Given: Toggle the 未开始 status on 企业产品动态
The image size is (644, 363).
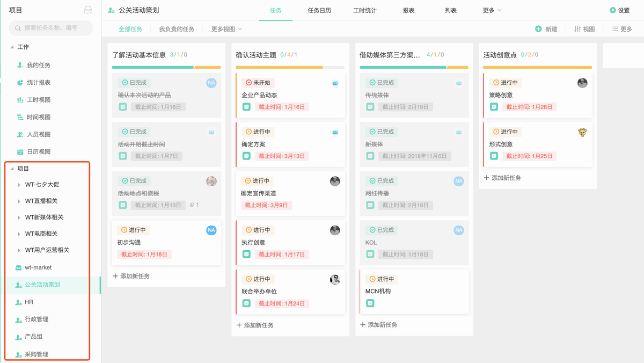Looking at the screenshot, I should 258,83.
